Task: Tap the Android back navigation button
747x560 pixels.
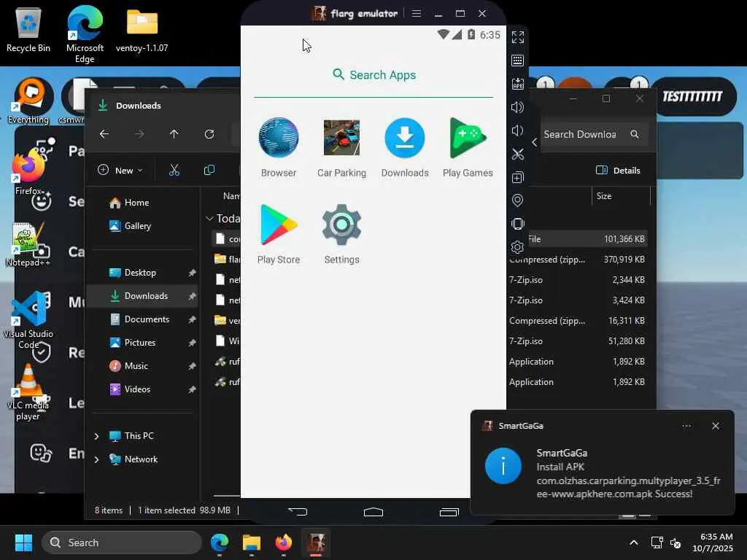Action: [298, 512]
